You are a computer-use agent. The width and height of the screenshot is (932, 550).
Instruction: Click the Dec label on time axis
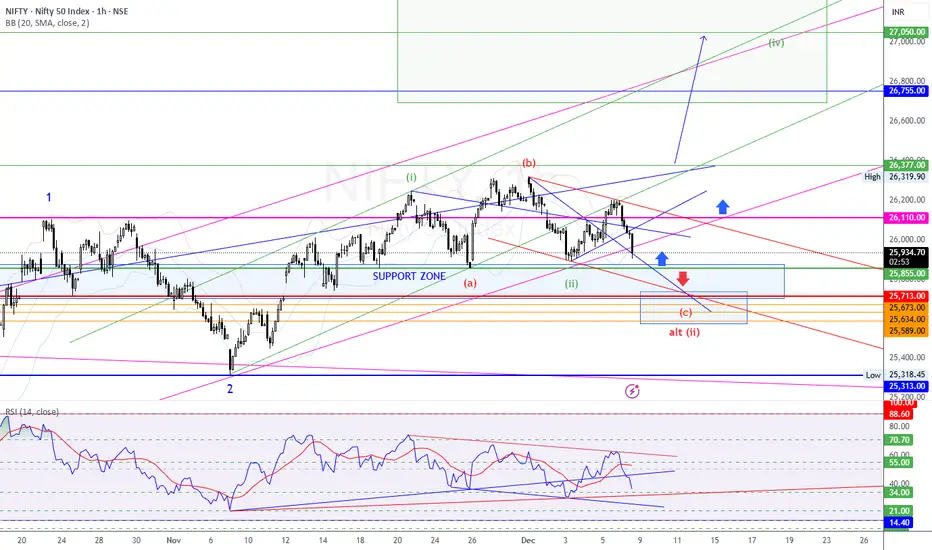(528, 540)
